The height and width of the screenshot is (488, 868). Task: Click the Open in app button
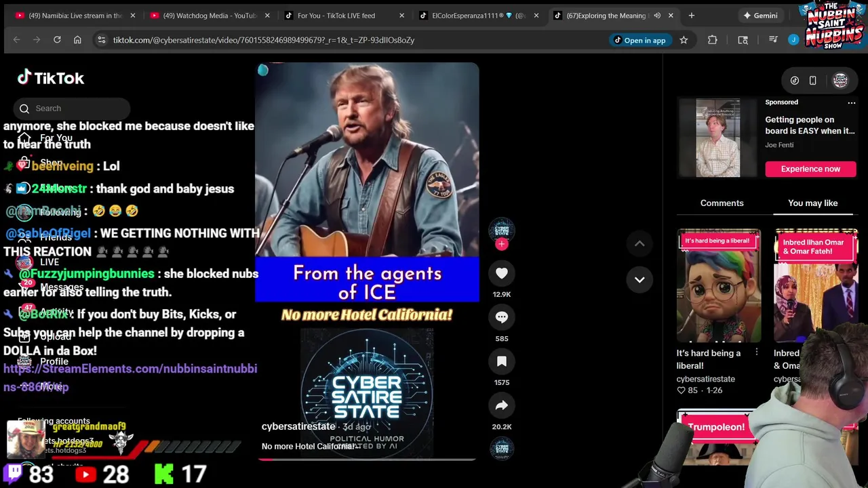[639, 40]
